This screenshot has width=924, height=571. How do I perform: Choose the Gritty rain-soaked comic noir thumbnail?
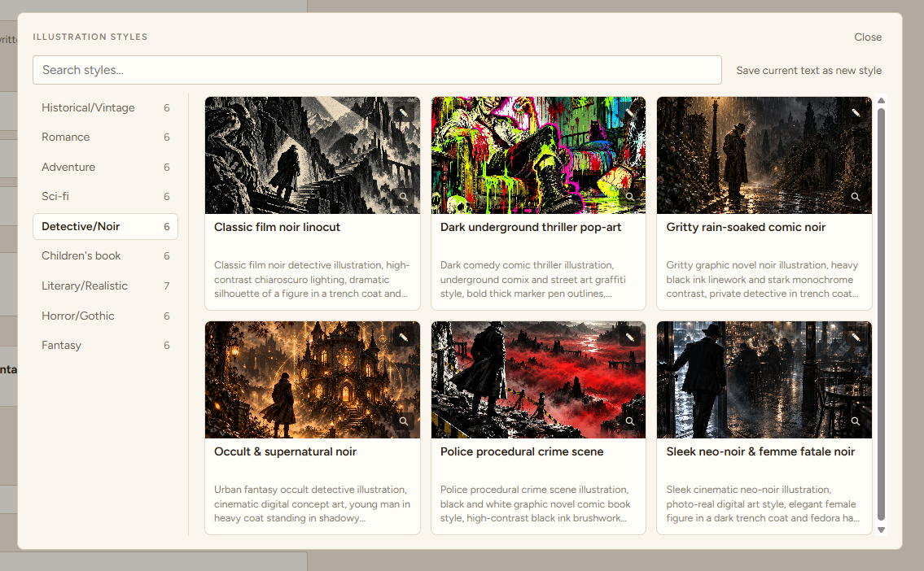(764, 155)
